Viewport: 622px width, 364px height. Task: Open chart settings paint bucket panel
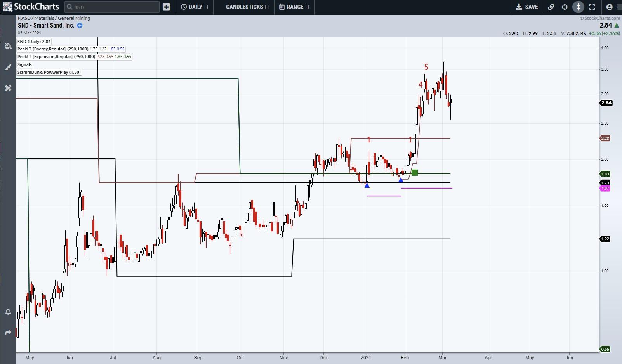pos(8,47)
